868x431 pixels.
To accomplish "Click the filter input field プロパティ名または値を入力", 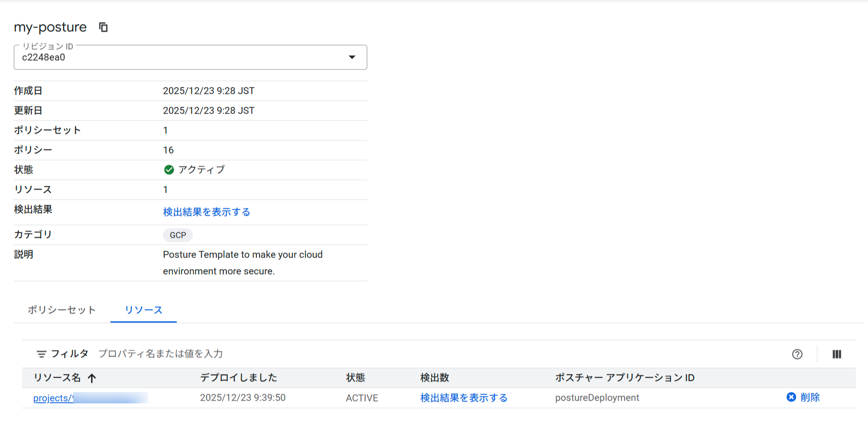I will click(x=160, y=354).
